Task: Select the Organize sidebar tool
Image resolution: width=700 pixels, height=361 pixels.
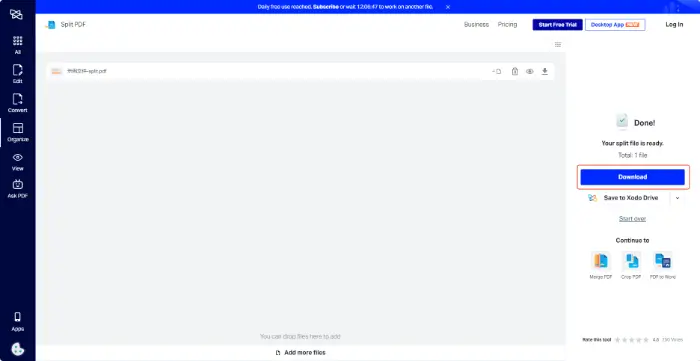Action: 17,133
